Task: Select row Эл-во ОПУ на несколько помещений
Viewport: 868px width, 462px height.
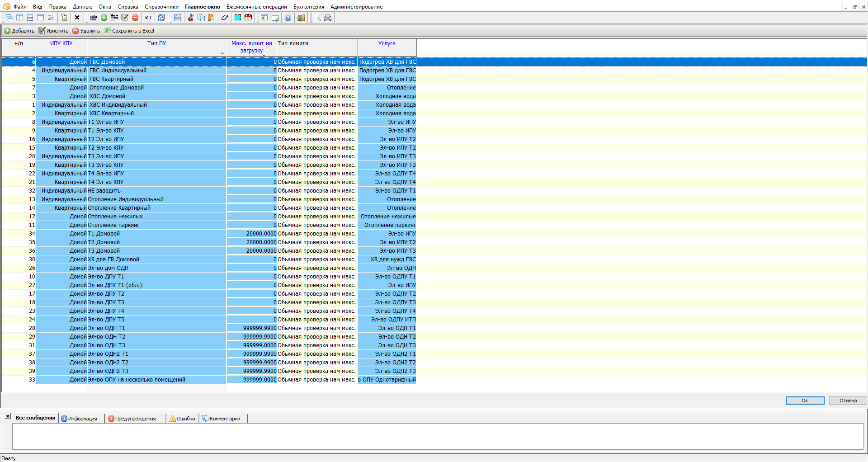Action: click(x=209, y=380)
